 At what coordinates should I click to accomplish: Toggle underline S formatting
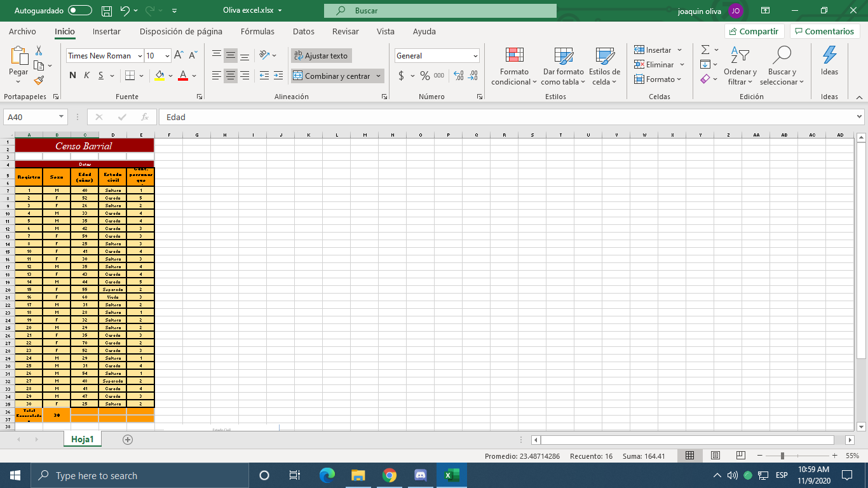[x=102, y=76]
